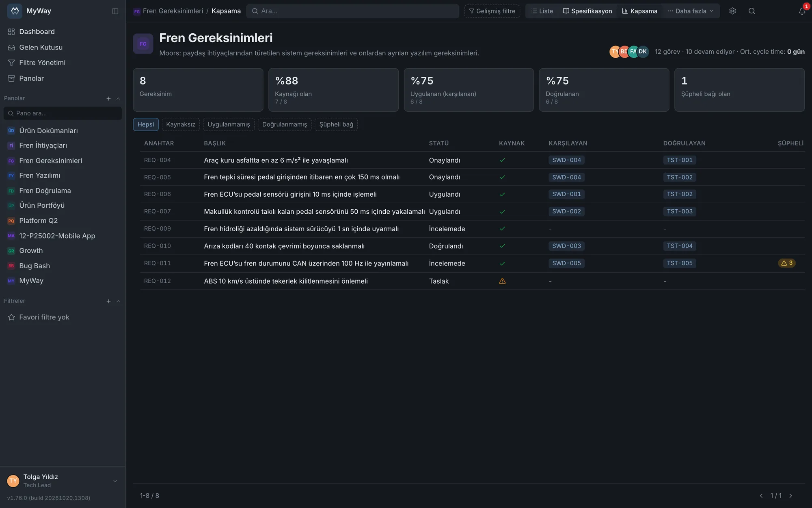
Task: Click the Gelişmiş filtre button
Action: (x=492, y=11)
